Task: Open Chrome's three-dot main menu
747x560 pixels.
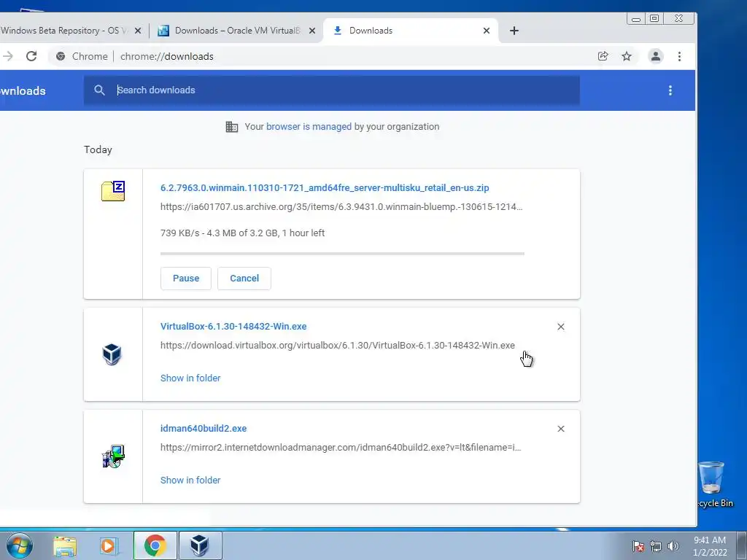Action: coord(679,56)
